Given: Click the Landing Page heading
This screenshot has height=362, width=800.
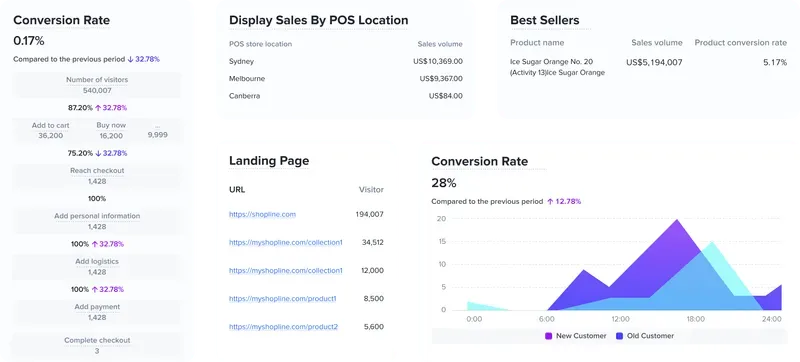Looking at the screenshot, I should [269, 161].
